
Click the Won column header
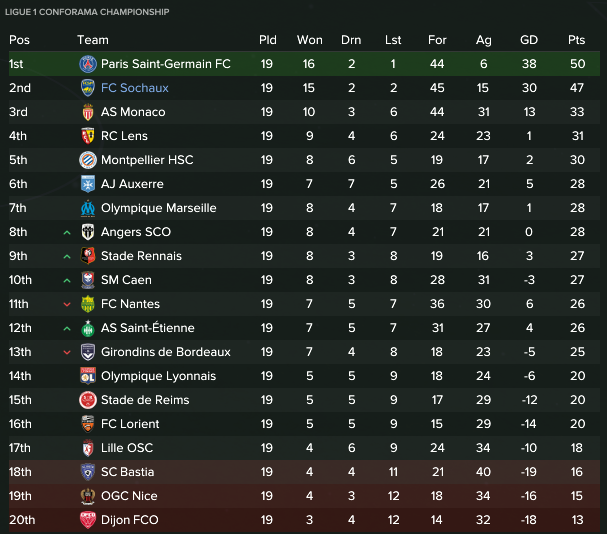tap(310, 40)
